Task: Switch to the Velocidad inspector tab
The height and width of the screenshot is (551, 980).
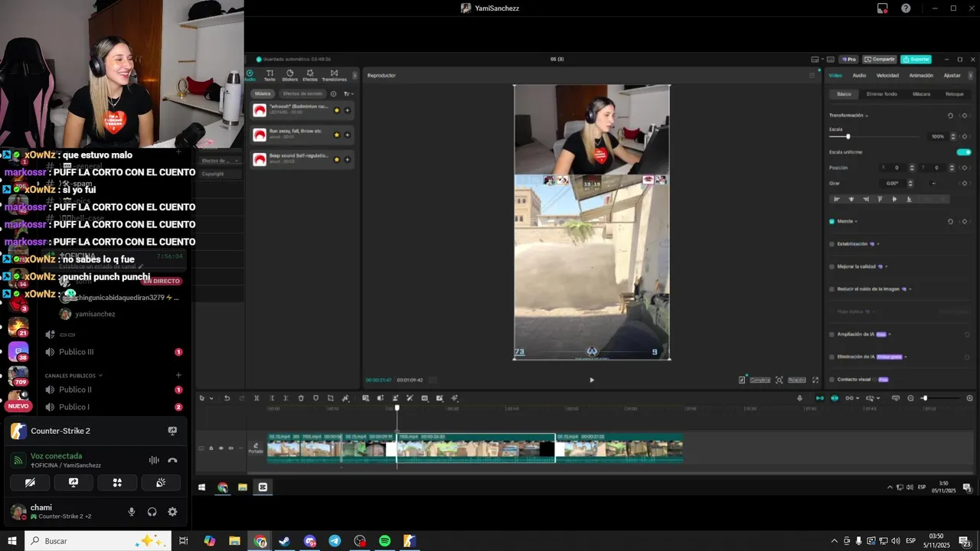Action: (x=887, y=75)
